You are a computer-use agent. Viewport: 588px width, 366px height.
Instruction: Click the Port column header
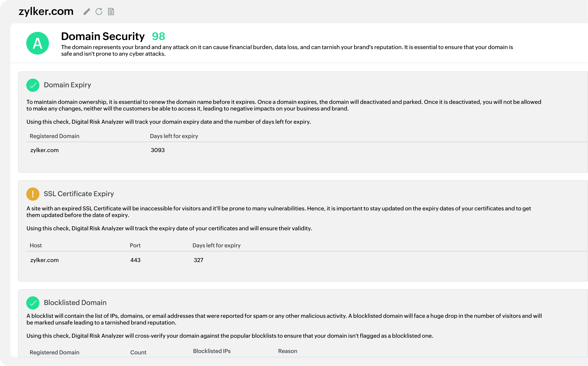[135, 245]
